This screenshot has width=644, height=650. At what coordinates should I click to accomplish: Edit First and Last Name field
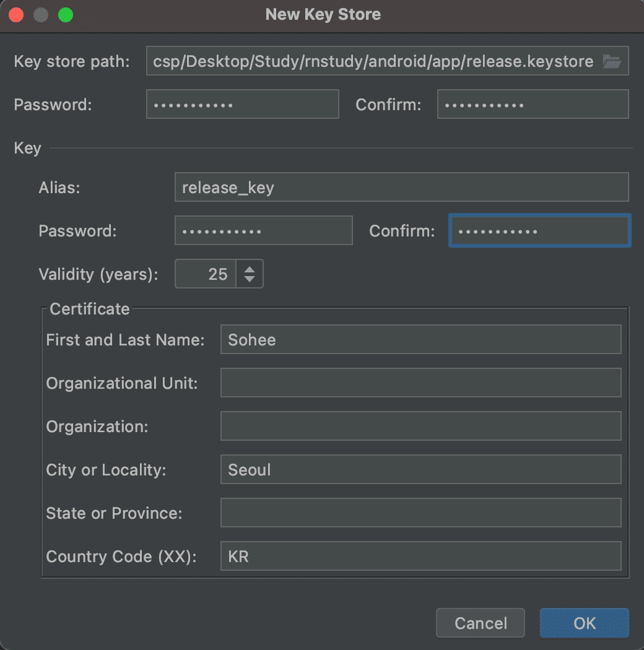420,340
